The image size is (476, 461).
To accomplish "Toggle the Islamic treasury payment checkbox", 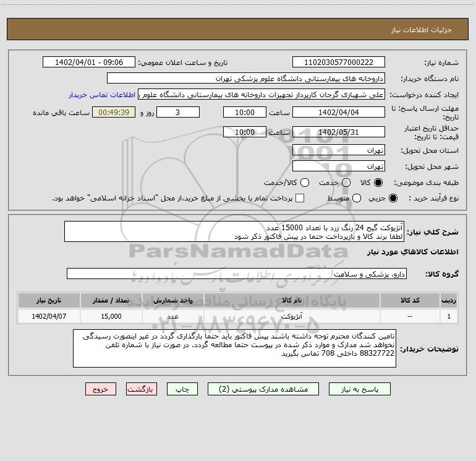I will coord(300,198).
